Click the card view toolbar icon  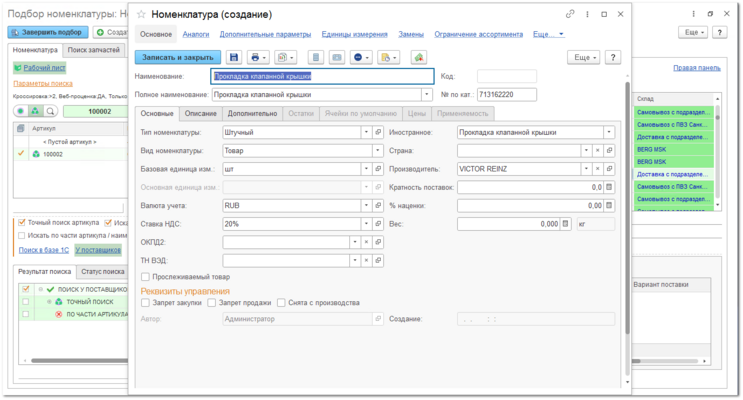(x=337, y=57)
